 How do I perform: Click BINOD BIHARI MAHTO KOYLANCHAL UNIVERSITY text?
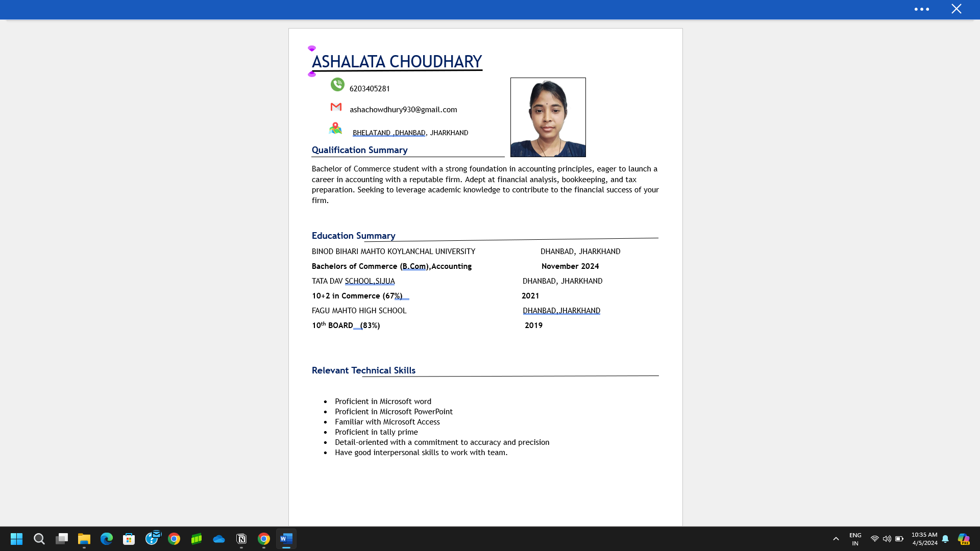tap(394, 252)
